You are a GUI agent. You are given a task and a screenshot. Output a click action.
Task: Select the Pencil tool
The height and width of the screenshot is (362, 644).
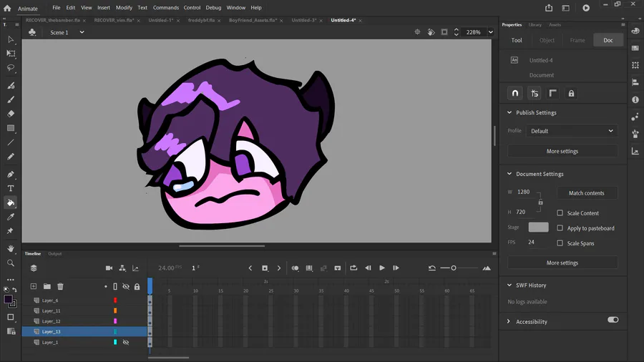pyautogui.click(x=11, y=157)
